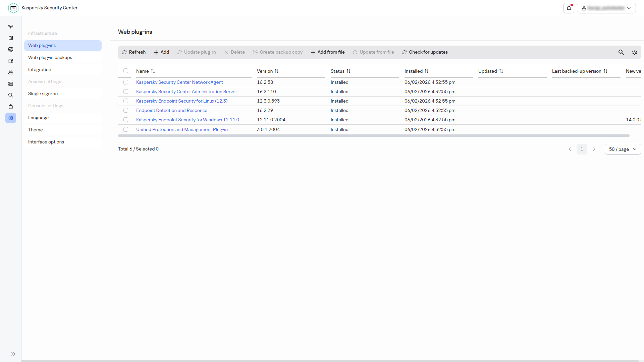Sort the table by Status column
Image resolution: width=644 pixels, height=362 pixels.
(x=340, y=71)
